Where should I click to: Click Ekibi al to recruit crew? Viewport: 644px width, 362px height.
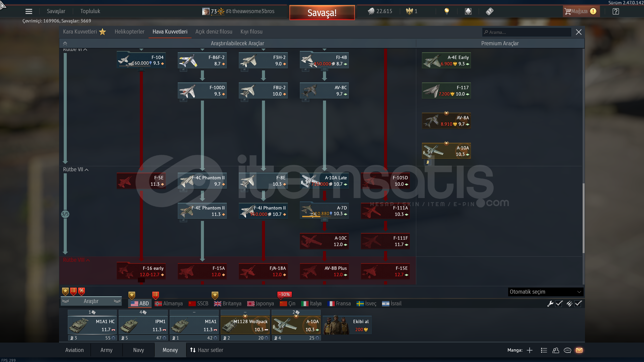[x=347, y=325]
